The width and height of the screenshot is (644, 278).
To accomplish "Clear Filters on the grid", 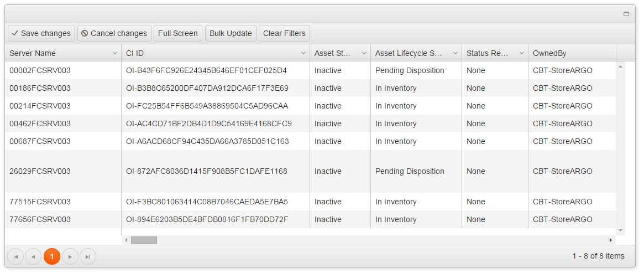I will click(284, 33).
